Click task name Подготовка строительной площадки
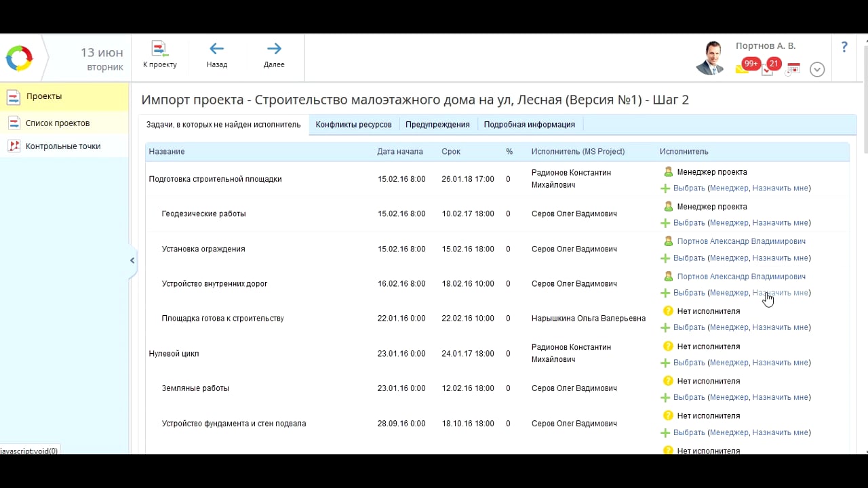The height and width of the screenshot is (488, 868). click(x=215, y=179)
